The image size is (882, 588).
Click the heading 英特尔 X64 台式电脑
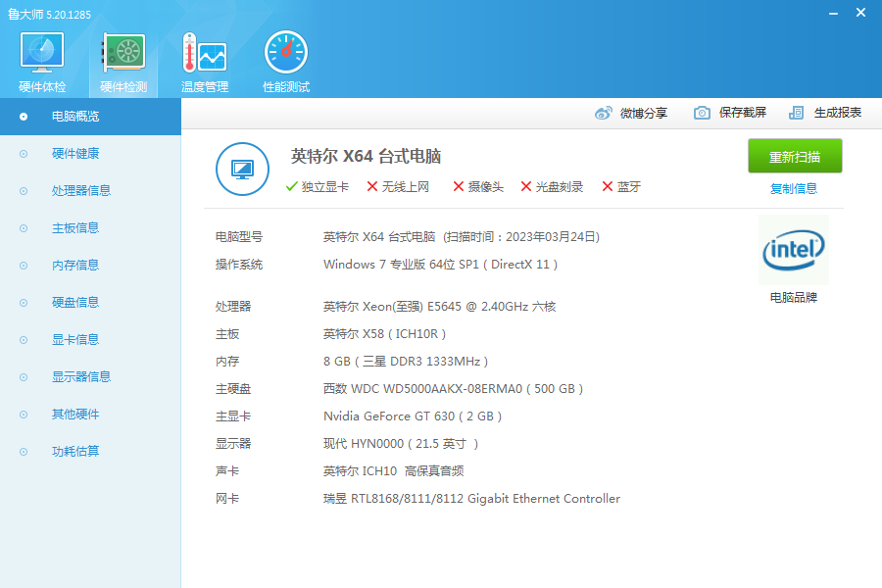pyautogui.click(x=366, y=156)
